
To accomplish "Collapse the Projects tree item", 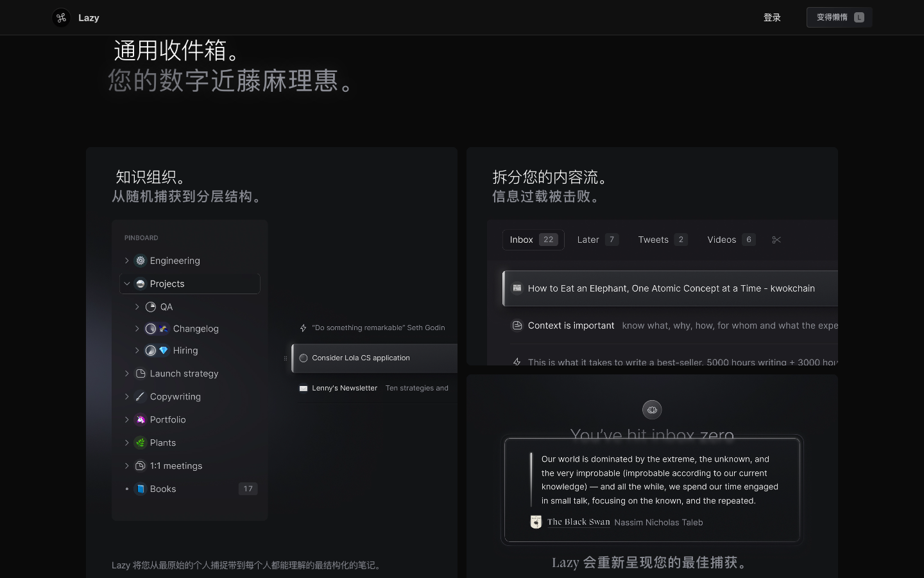I will (x=127, y=284).
